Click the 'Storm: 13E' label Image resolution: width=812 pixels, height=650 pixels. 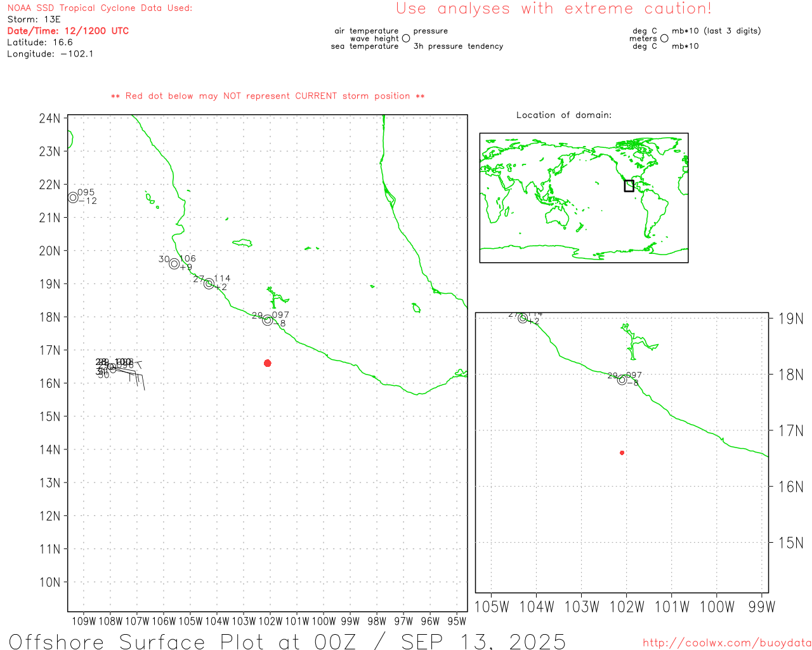34,20
